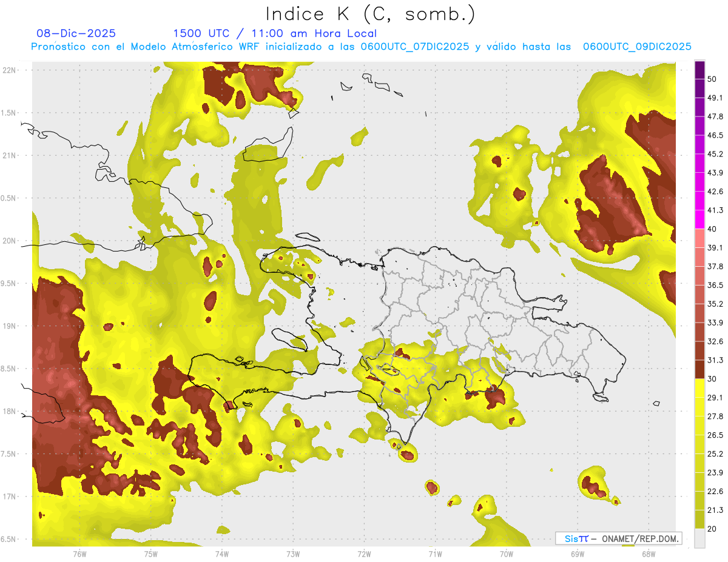Click the "37.8" color scale label
The image size is (728, 562).
pyautogui.click(x=715, y=267)
